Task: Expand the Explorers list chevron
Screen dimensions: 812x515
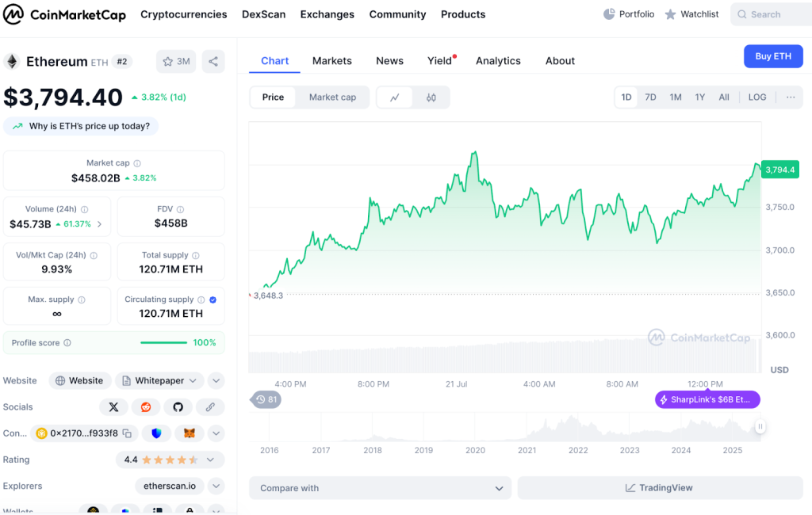Action: 216,486
